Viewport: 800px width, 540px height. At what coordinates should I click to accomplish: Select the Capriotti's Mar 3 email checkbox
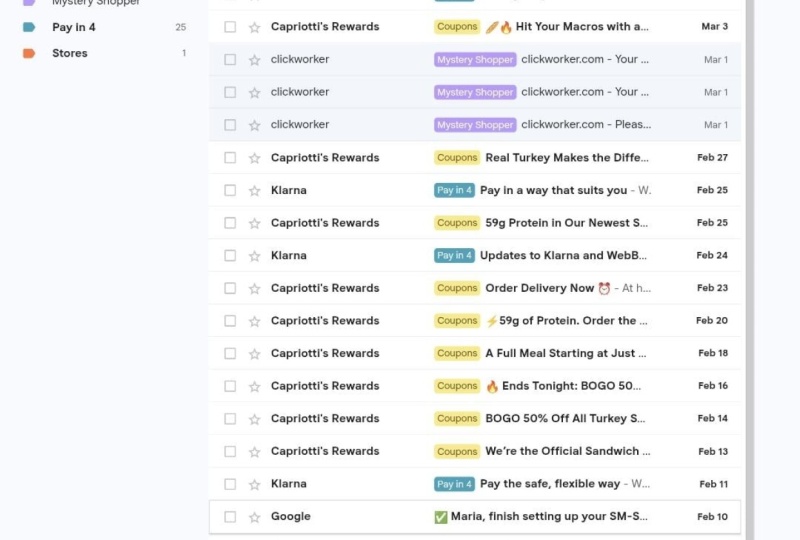coord(230,27)
